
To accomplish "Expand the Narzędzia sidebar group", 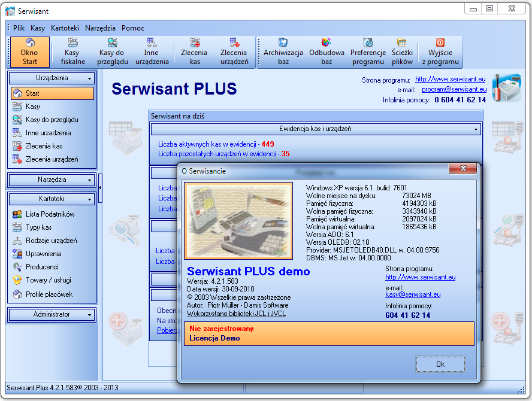I will click(x=52, y=180).
